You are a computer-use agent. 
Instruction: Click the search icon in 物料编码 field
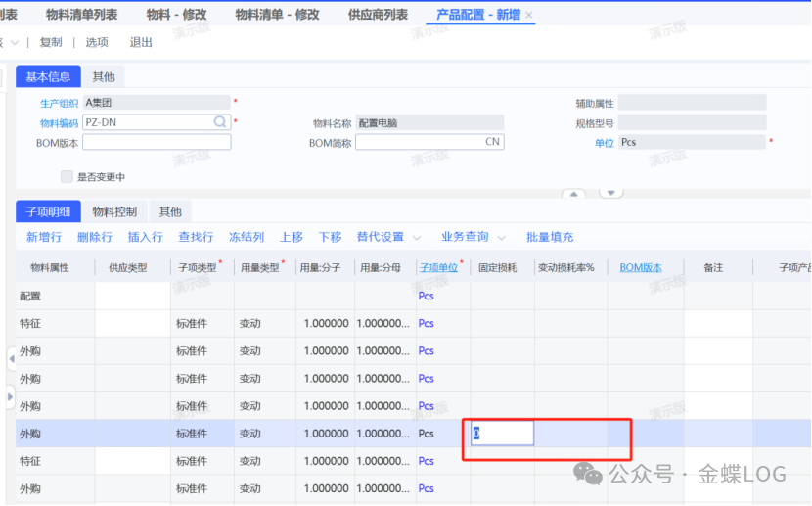tap(221, 122)
